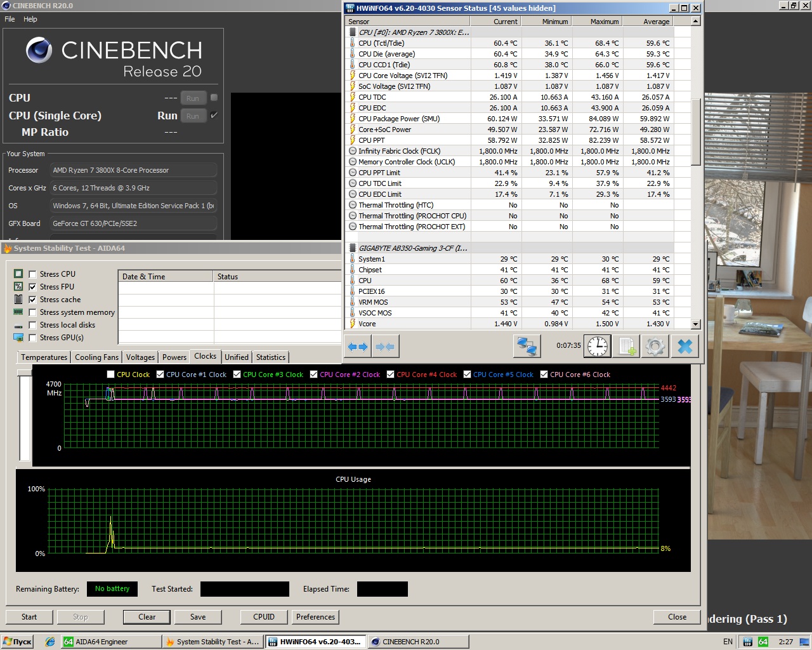Switch to Unified tab
The image size is (812, 650).
pos(237,357)
